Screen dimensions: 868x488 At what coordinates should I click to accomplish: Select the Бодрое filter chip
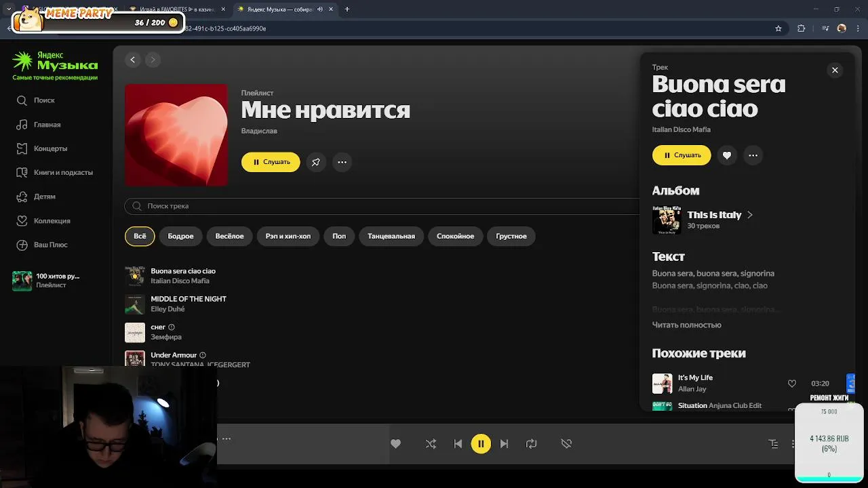pyautogui.click(x=180, y=236)
